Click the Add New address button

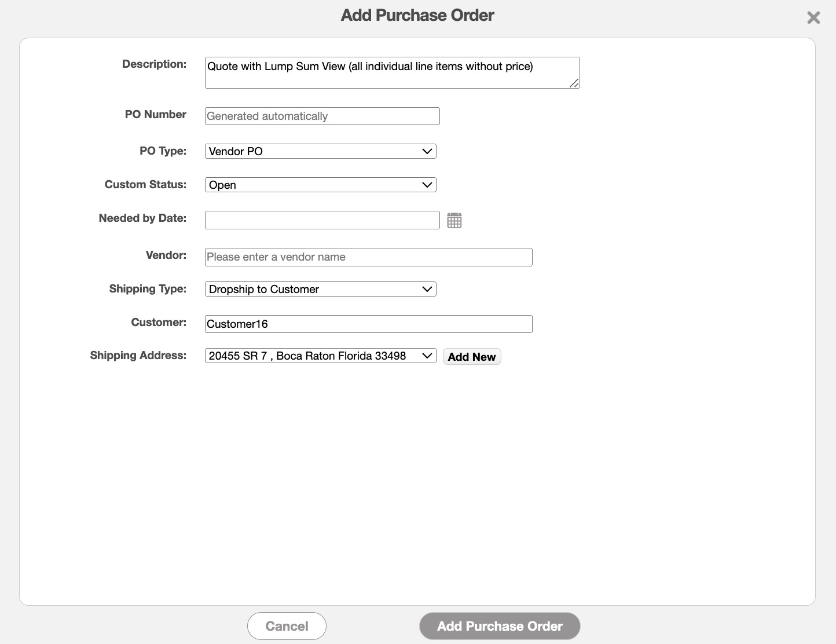(x=471, y=357)
